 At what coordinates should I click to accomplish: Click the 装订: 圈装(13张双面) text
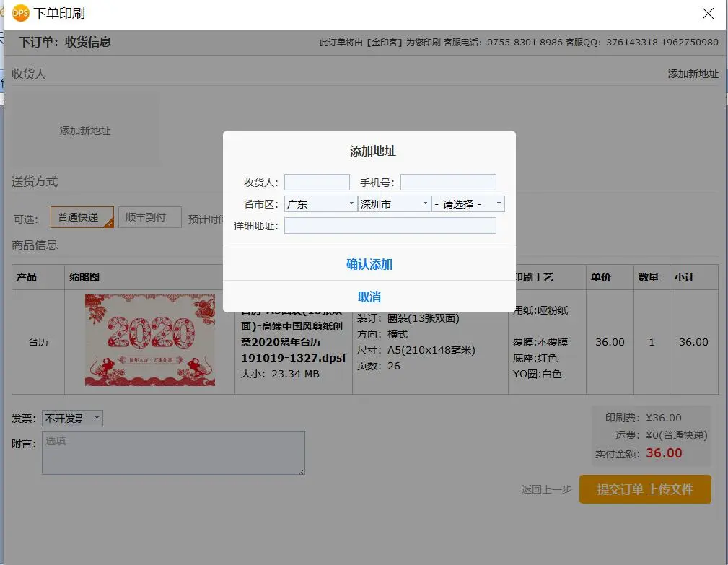[x=408, y=318]
